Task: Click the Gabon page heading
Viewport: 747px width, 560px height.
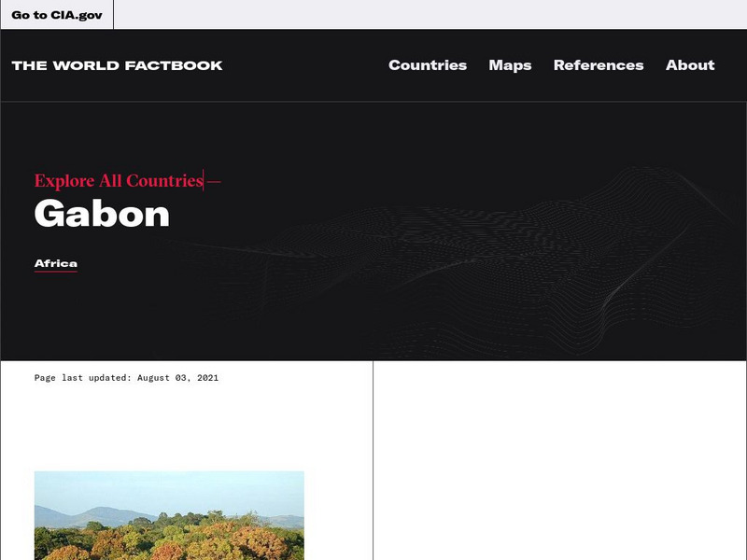Action: pos(102,214)
